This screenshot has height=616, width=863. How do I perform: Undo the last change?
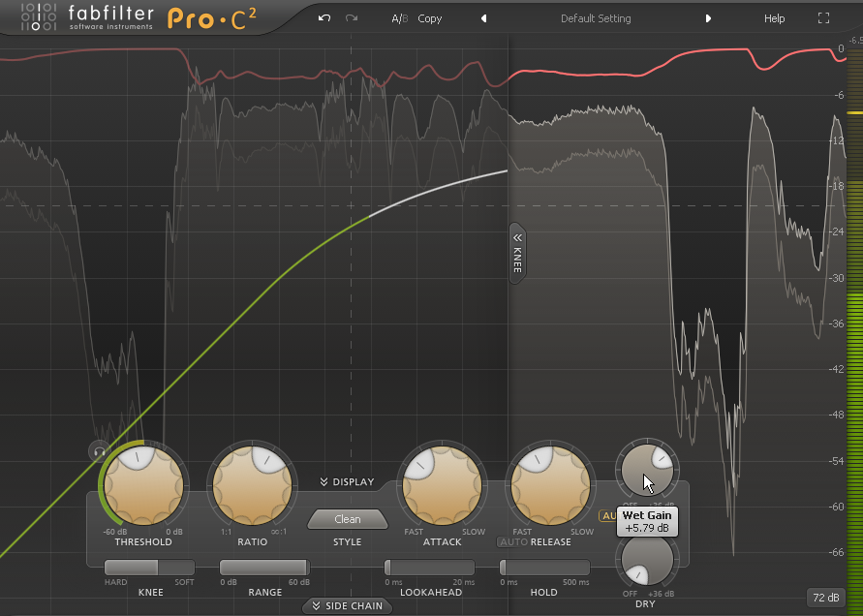coord(324,18)
